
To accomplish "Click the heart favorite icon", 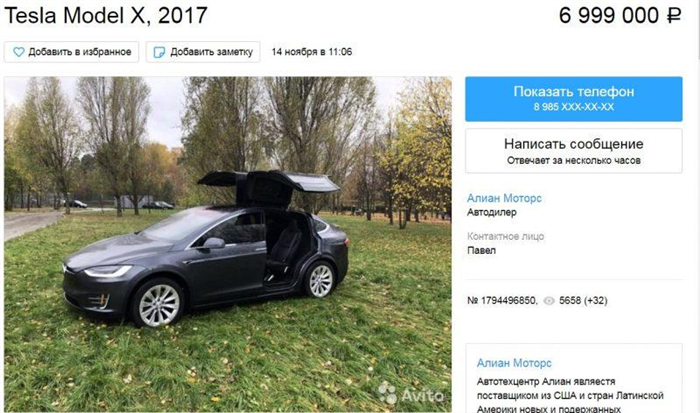I will pos(18,52).
